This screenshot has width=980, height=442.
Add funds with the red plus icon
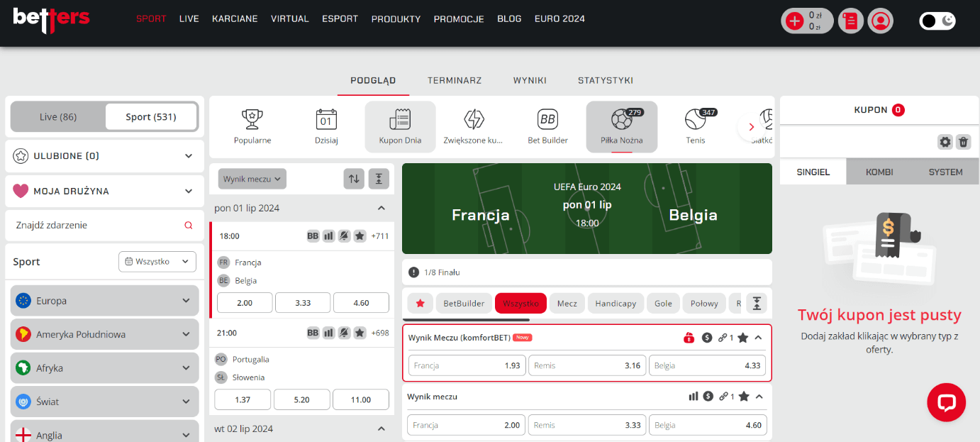tap(795, 21)
